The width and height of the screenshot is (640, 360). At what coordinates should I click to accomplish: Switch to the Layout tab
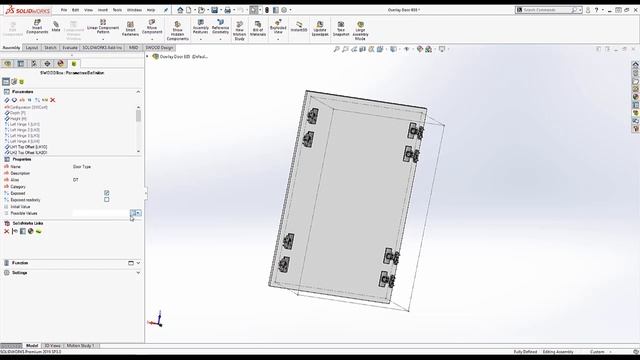point(32,48)
